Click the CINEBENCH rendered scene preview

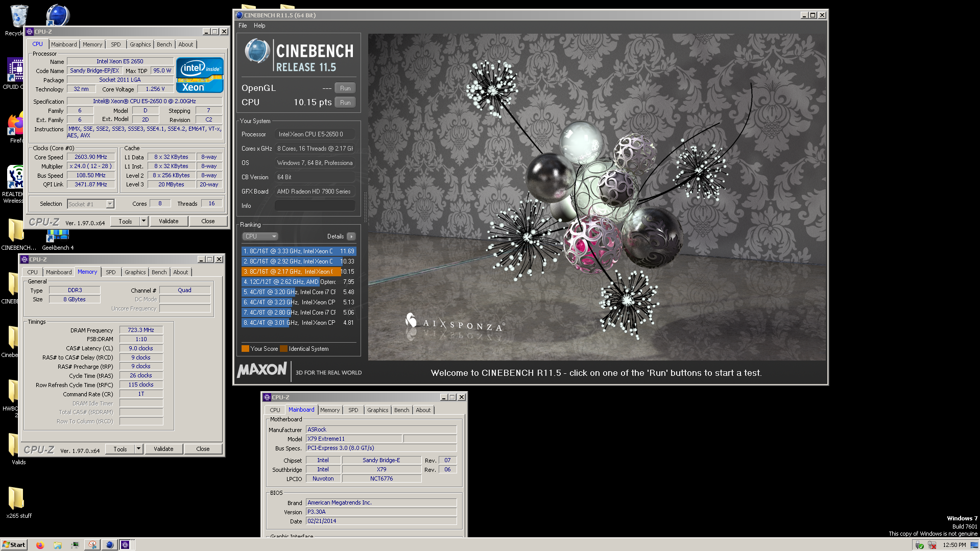pos(596,197)
